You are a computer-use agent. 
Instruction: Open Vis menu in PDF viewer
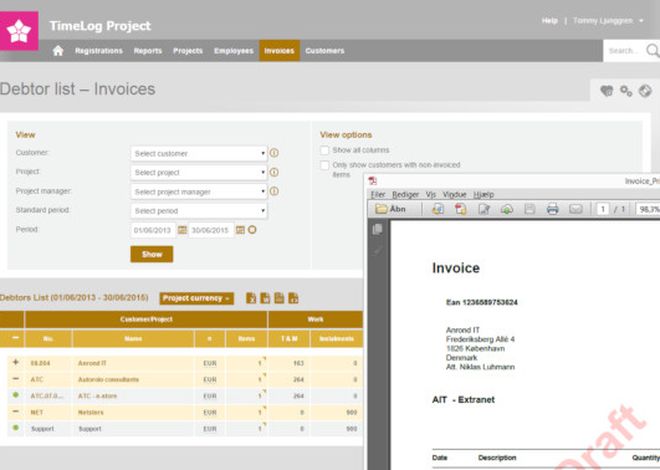coord(431,194)
